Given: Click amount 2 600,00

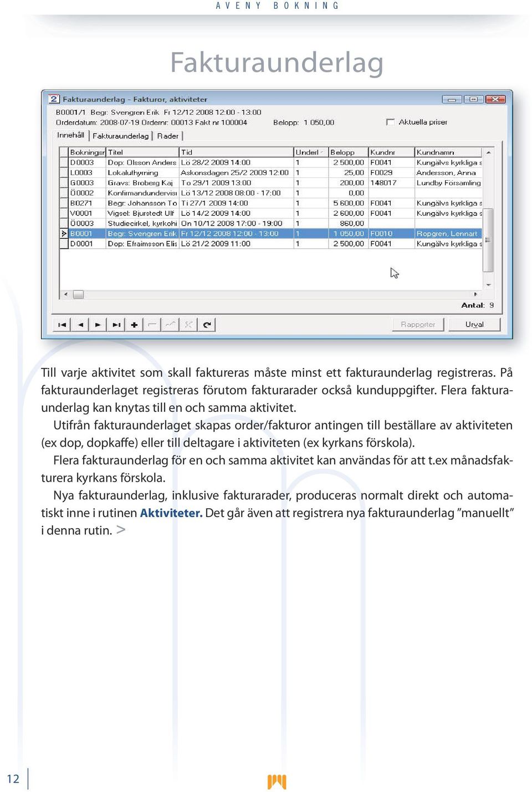Looking at the screenshot, I should pyautogui.click(x=348, y=213).
